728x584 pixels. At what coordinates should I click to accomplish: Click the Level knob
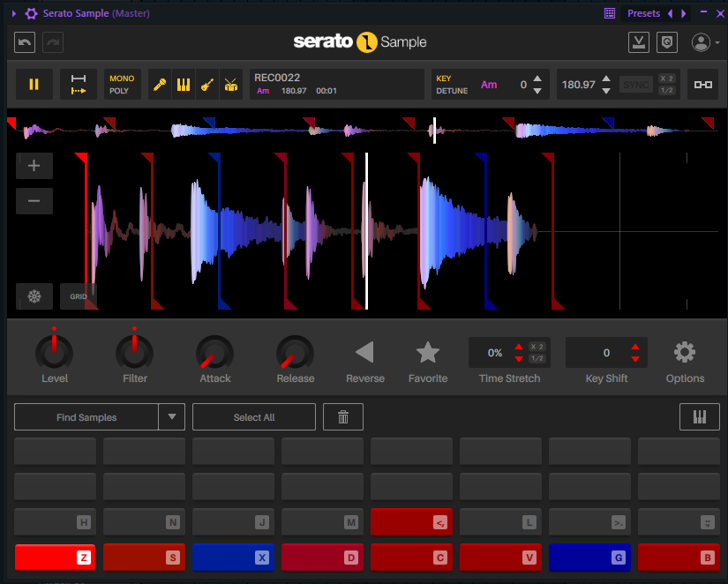pos(55,353)
